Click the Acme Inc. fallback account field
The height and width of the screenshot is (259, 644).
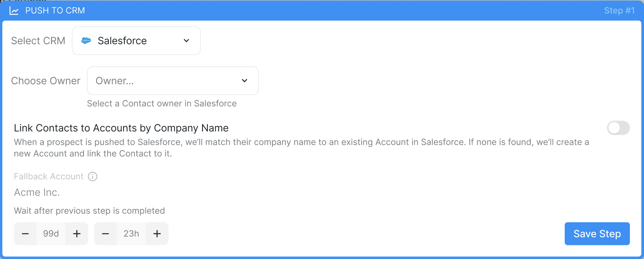click(x=37, y=192)
